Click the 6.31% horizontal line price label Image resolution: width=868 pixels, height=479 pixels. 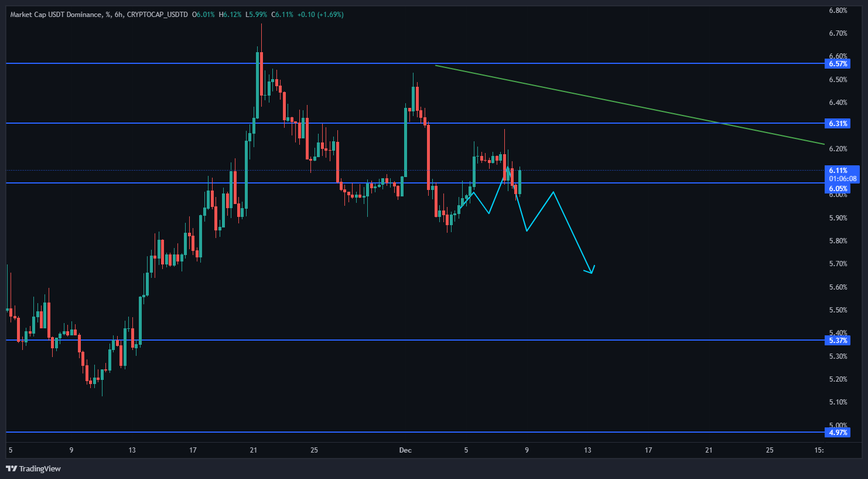coord(838,124)
